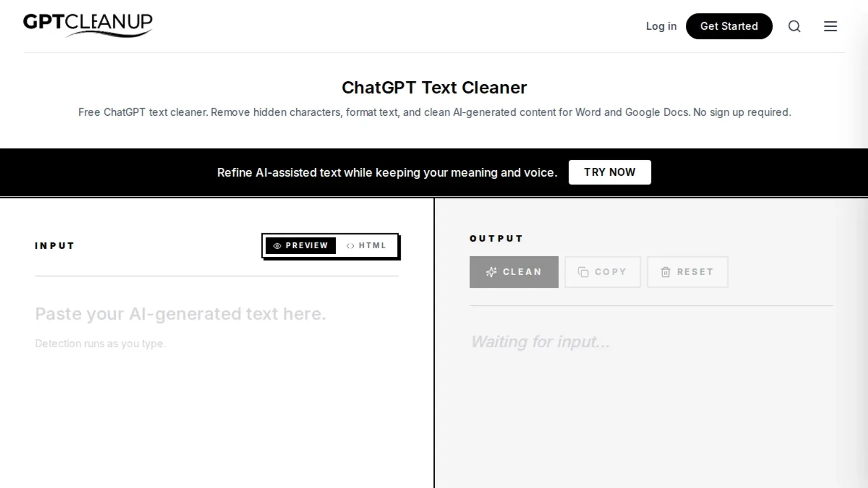Click the 'INPUT' panel label
This screenshot has height=488, width=868.
tap(55, 246)
